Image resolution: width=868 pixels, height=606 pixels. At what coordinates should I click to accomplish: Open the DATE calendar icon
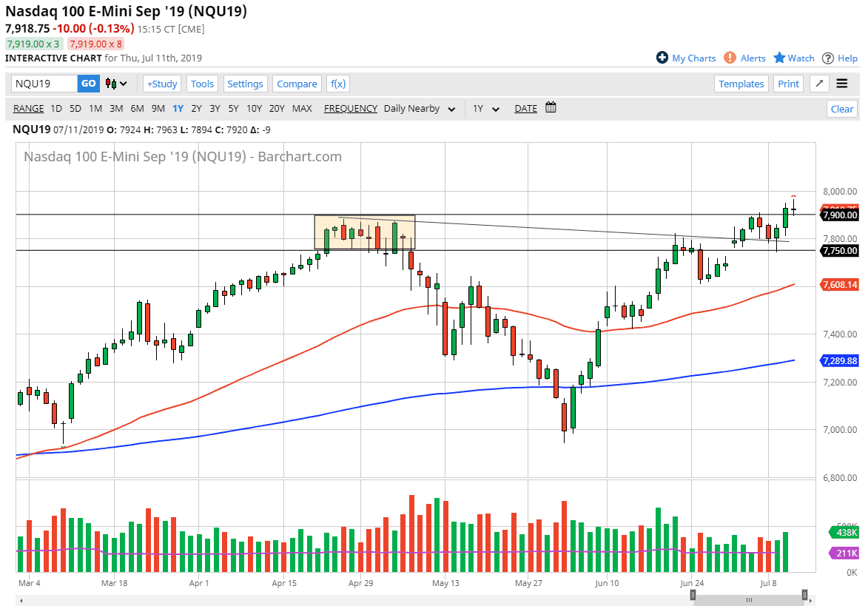click(549, 108)
